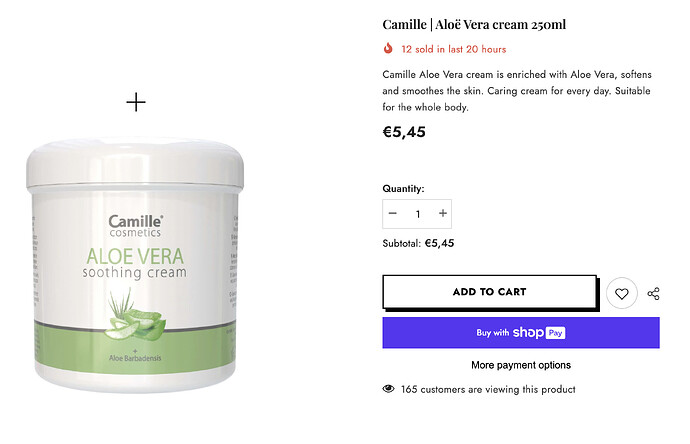
Task: Select the quantity input field showing 1
Action: (x=418, y=214)
